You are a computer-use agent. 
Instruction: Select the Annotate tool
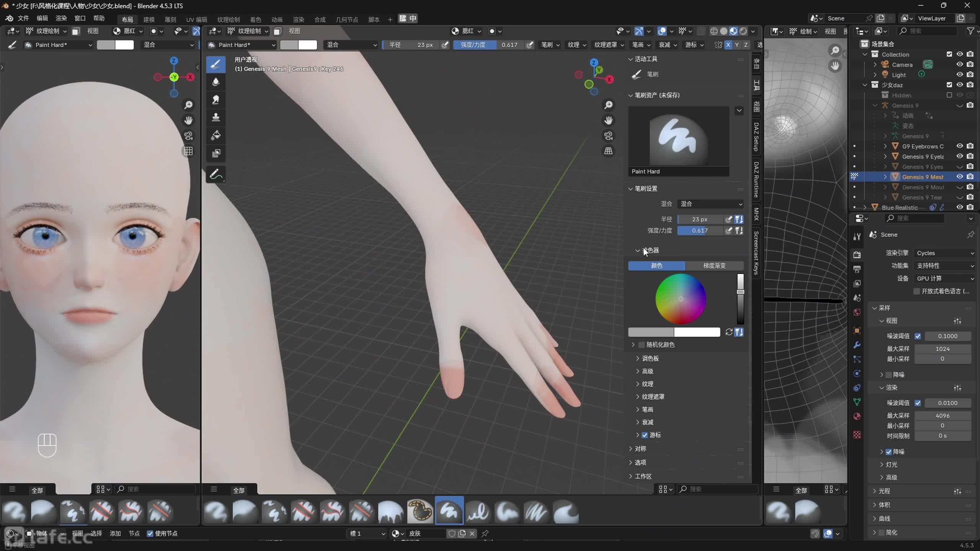click(216, 174)
